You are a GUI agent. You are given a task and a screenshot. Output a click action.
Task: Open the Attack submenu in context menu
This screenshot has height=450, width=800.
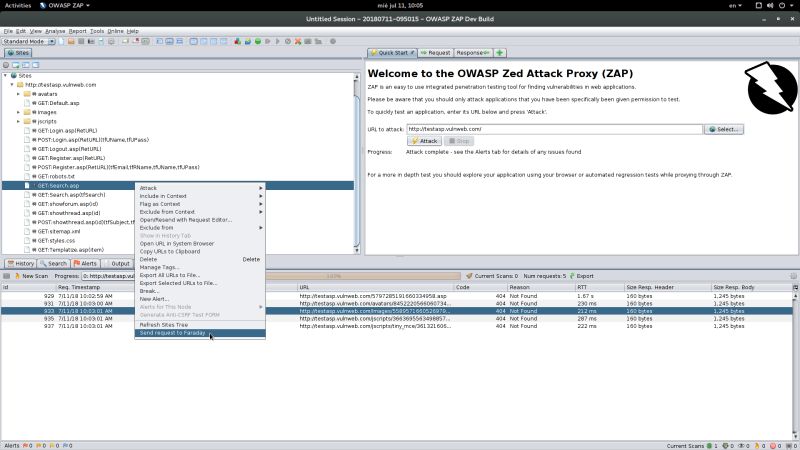(200, 188)
